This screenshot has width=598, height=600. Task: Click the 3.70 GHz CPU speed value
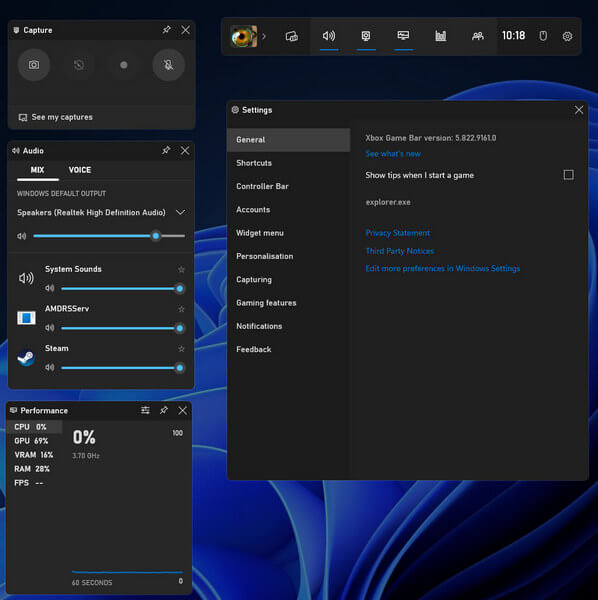pyautogui.click(x=86, y=456)
